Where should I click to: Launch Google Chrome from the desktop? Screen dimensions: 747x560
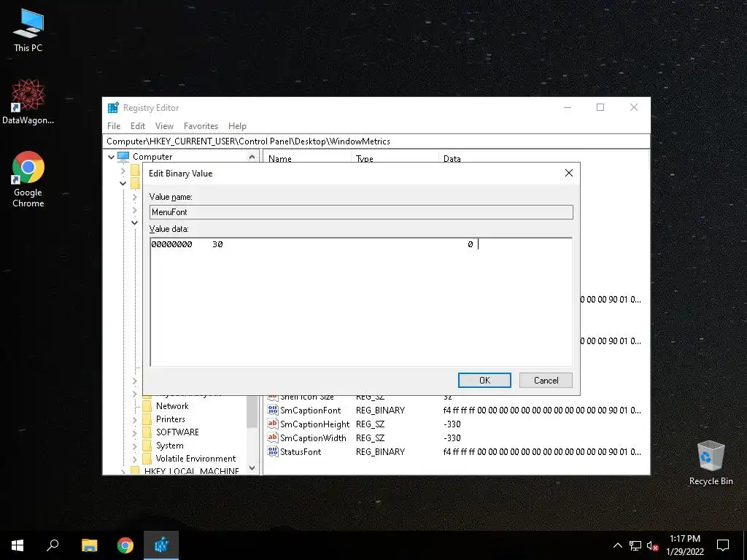[x=28, y=179]
